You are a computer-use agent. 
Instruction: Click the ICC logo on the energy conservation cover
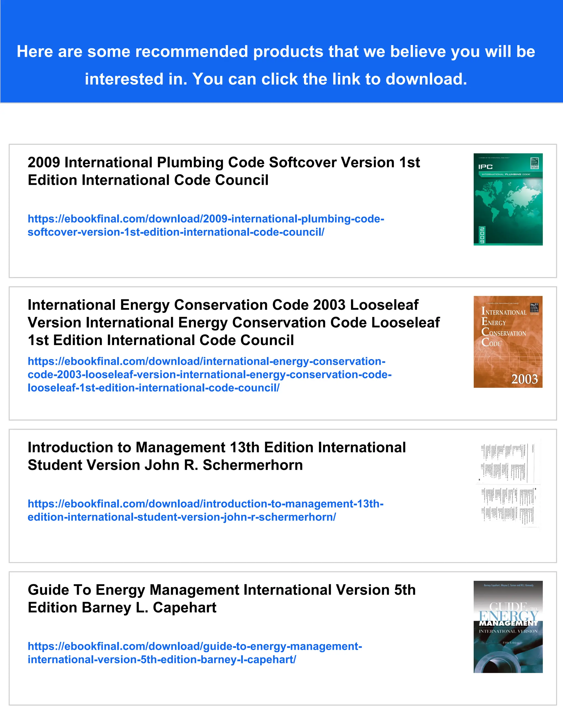(x=534, y=308)
